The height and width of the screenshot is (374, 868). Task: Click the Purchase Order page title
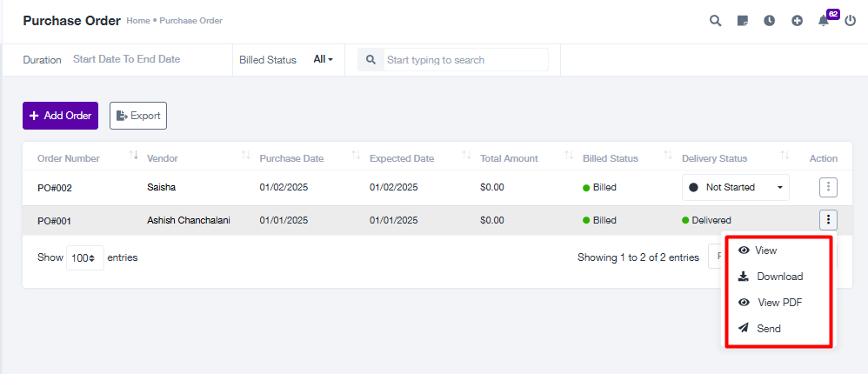coord(71,21)
